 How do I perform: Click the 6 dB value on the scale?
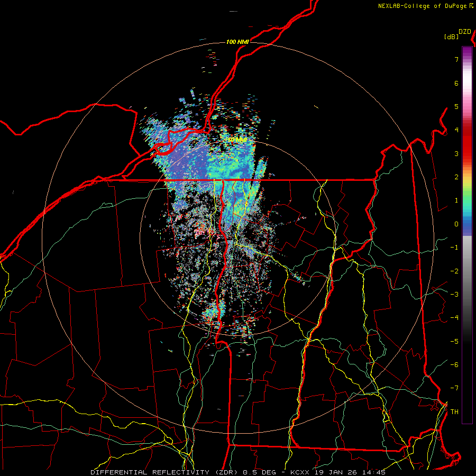[x=456, y=83]
